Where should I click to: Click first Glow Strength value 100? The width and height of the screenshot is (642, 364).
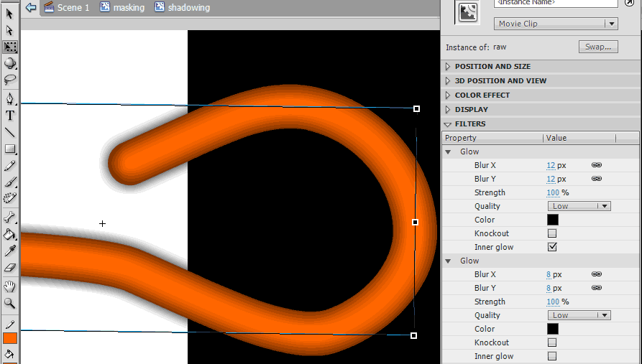pos(553,192)
